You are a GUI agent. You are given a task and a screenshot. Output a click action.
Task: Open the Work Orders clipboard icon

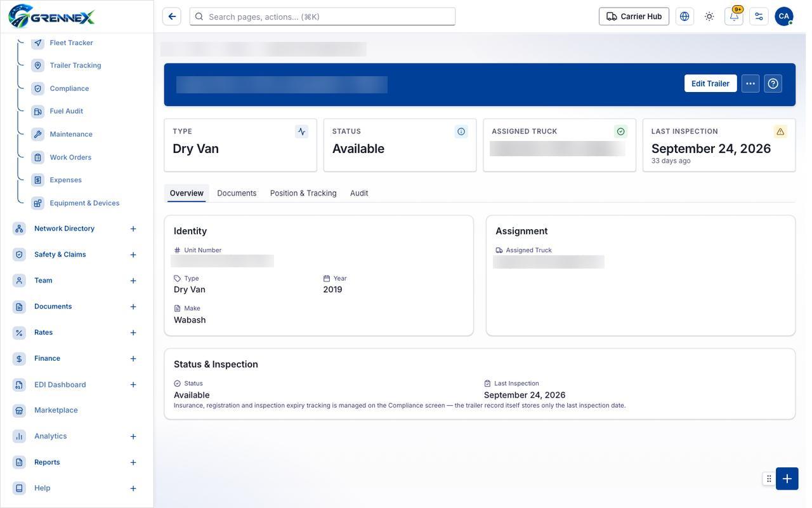tap(38, 157)
